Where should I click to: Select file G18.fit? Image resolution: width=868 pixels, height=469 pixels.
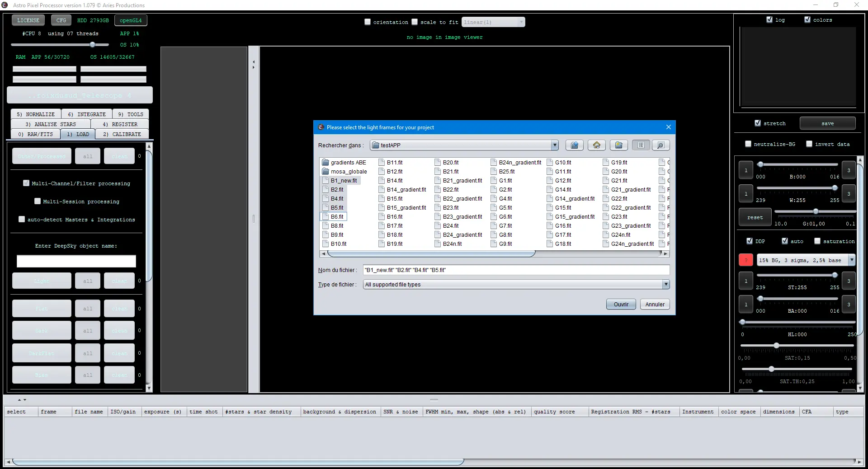pos(559,244)
